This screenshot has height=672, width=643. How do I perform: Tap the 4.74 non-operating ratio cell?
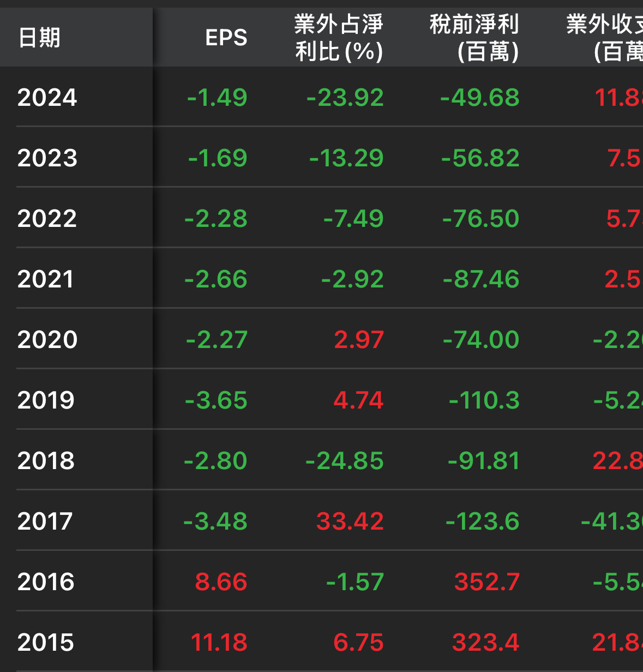pos(359,400)
